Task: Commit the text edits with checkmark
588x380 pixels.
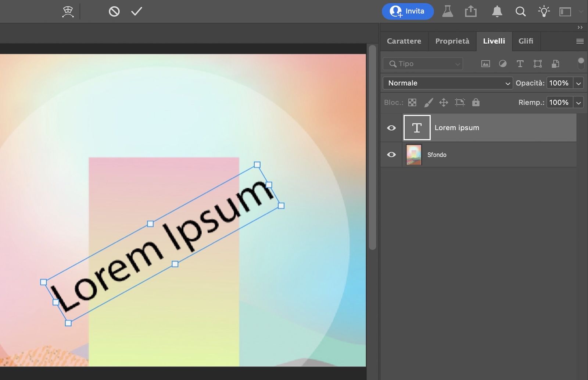Action: [137, 11]
